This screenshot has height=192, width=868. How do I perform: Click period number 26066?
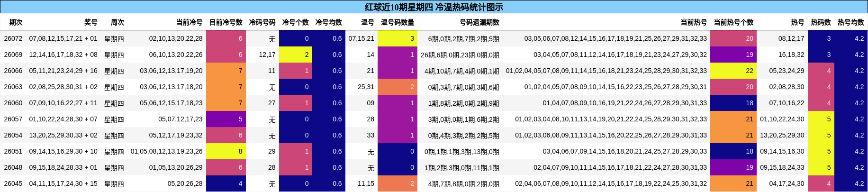click(x=13, y=71)
